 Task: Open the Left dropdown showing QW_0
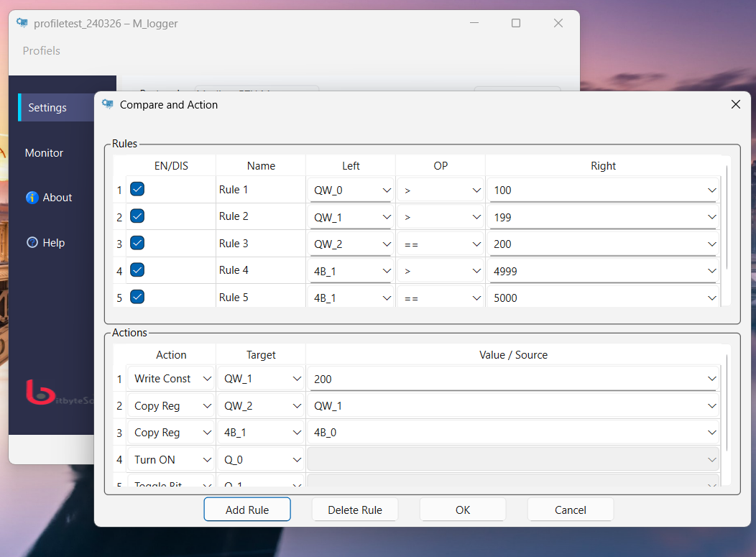tap(351, 190)
